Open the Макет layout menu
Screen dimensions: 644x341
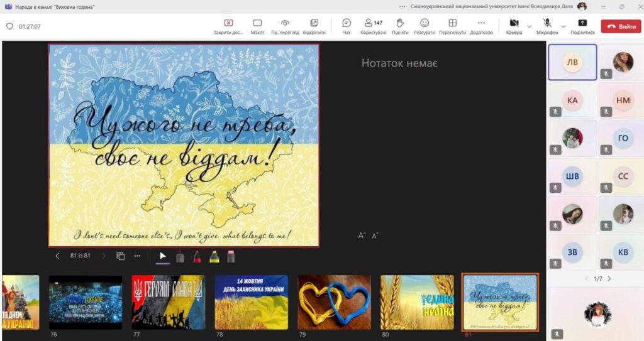(257, 26)
